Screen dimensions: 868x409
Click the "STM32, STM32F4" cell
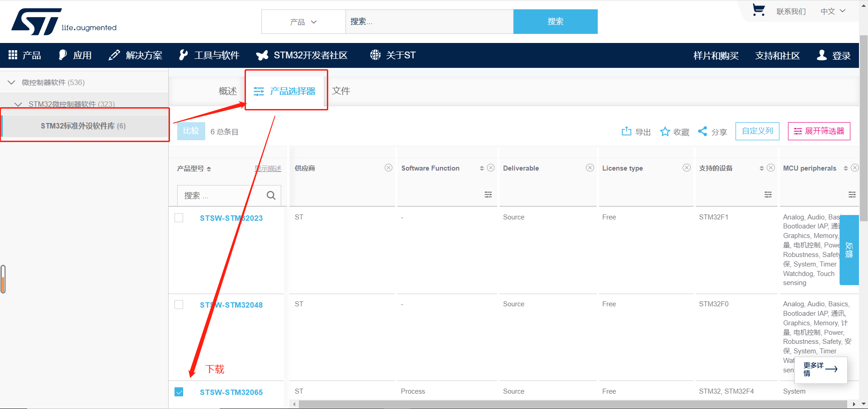click(x=726, y=391)
